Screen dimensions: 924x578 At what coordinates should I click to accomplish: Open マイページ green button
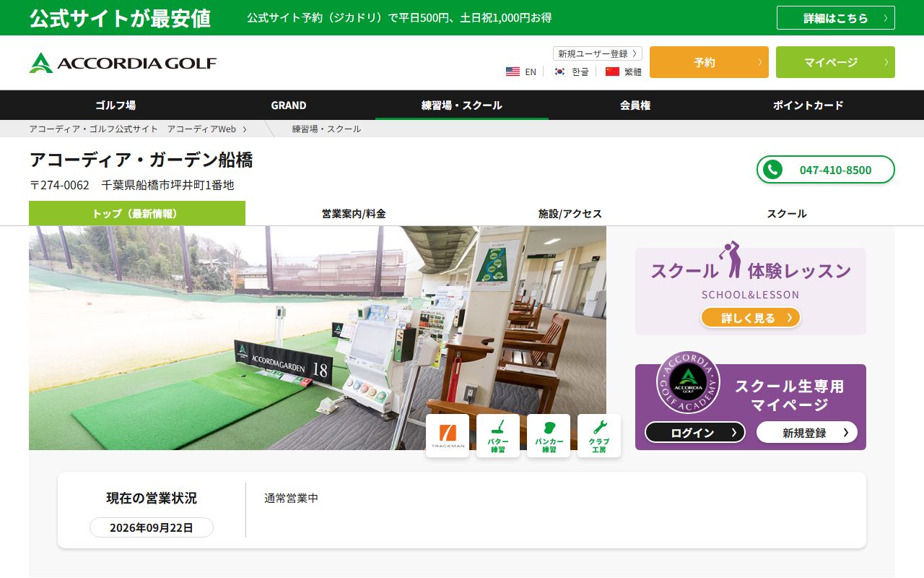tap(835, 62)
